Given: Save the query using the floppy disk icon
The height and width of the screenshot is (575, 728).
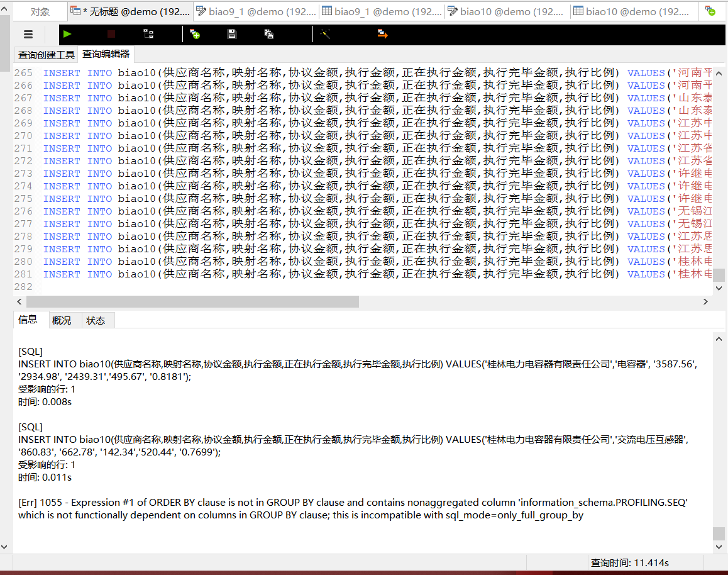Looking at the screenshot, I should click(x=232, y=34).
